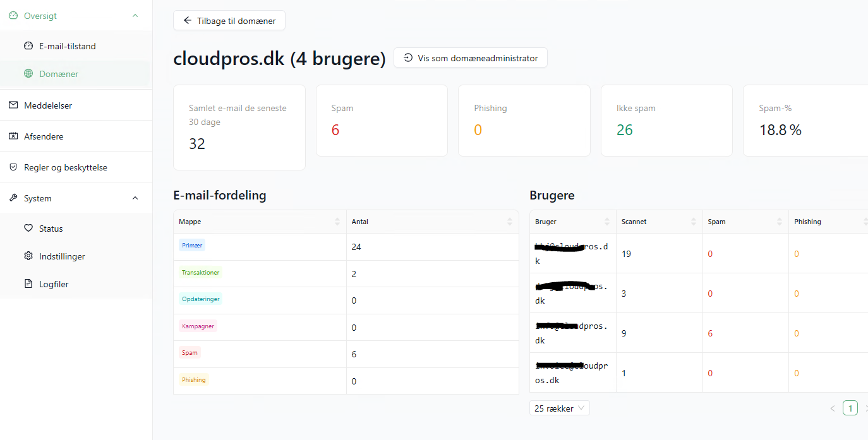Click the System wrench icon
Screen dimensions: 868x440
13,198
